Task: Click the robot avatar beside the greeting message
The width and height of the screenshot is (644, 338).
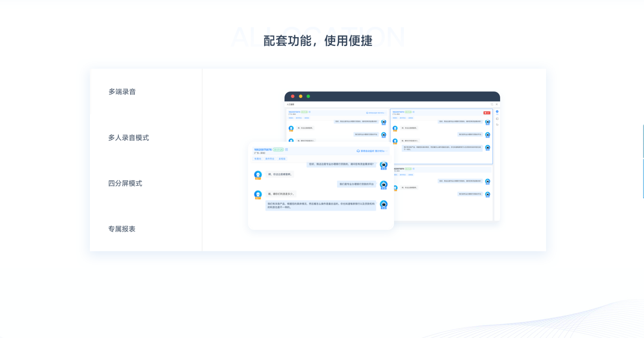Action: (384, 165)
